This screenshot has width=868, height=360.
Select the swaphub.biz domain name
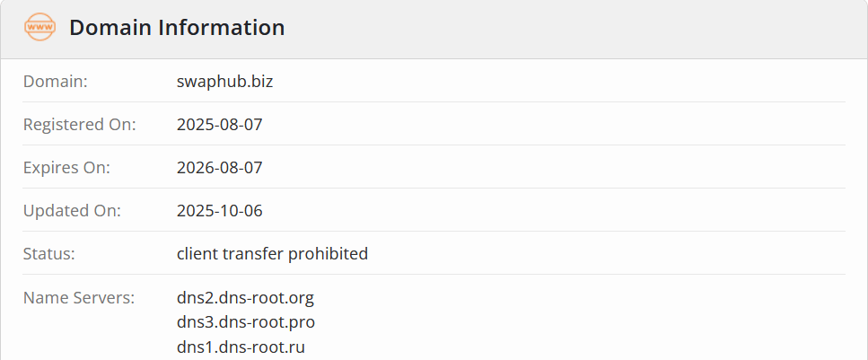[x=224, y=82]
